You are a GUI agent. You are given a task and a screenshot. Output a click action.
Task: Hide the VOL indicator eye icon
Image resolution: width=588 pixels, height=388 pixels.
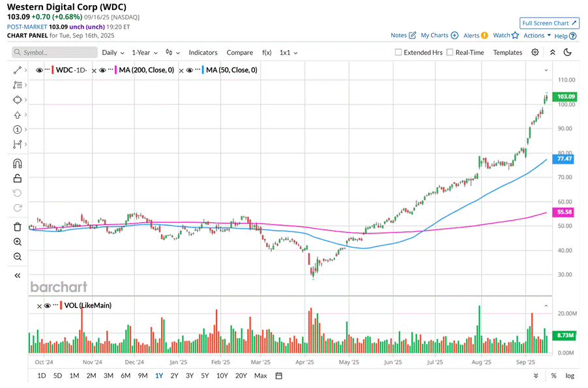point(47,306)
